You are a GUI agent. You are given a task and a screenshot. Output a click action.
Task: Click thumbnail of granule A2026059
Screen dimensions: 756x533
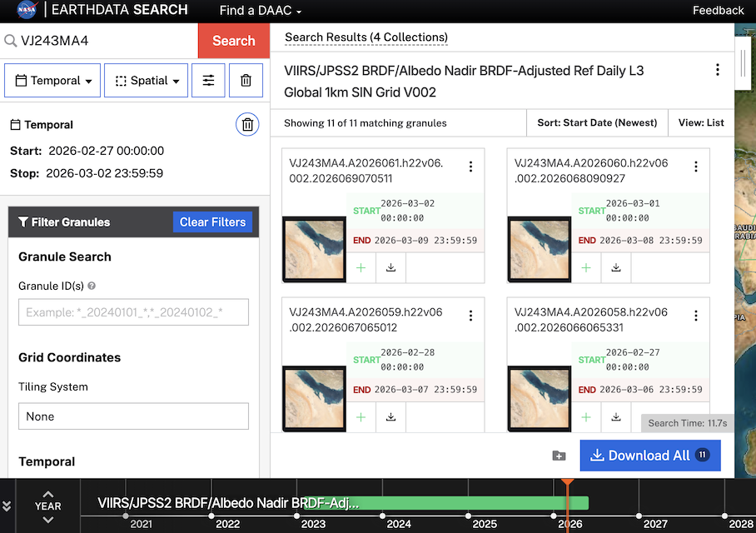[315, 399]
